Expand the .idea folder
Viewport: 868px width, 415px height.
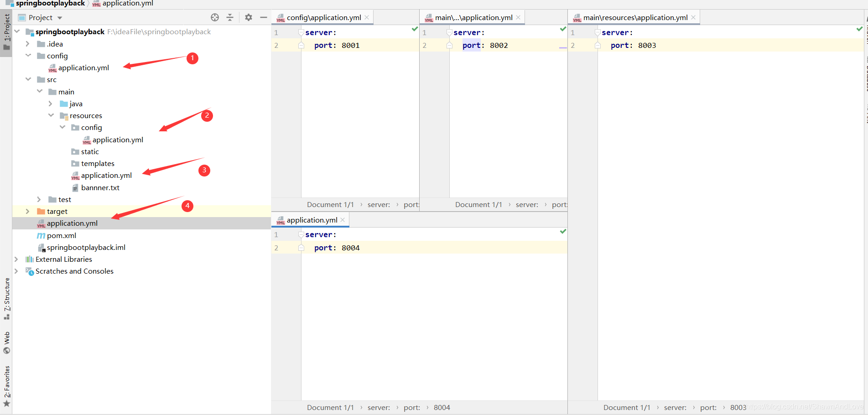tap(28, 44)
